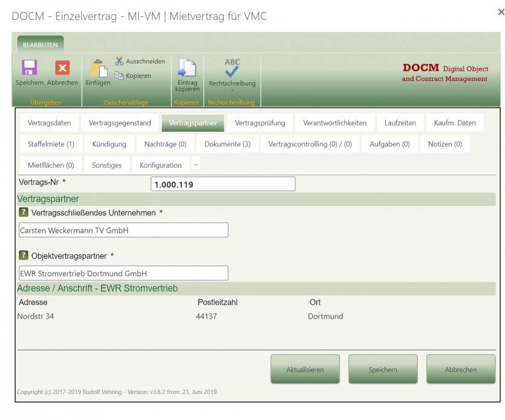505x420 pixels.
Task: Click postal code 44137
Action: click(x=206, y=317)
